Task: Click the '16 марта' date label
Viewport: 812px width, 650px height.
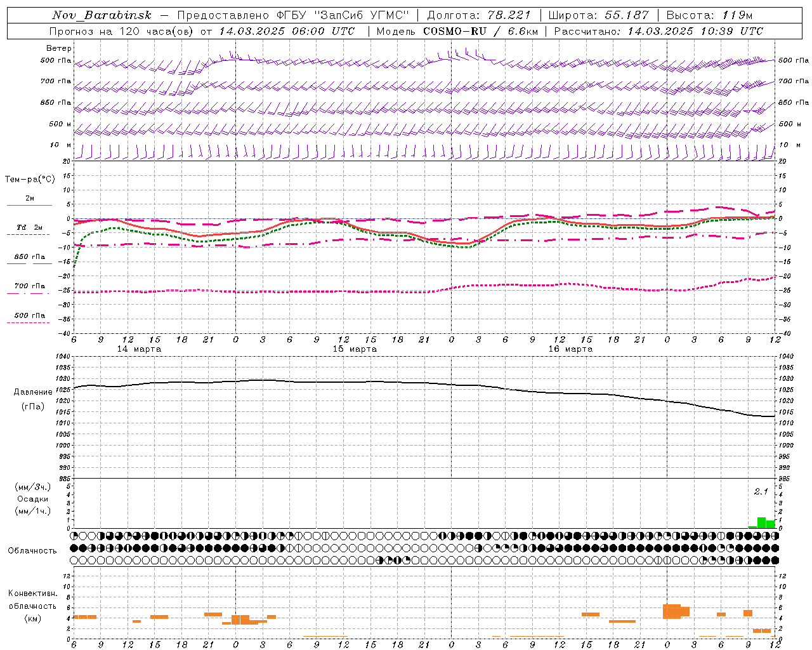Action: (x=570, y=349)
